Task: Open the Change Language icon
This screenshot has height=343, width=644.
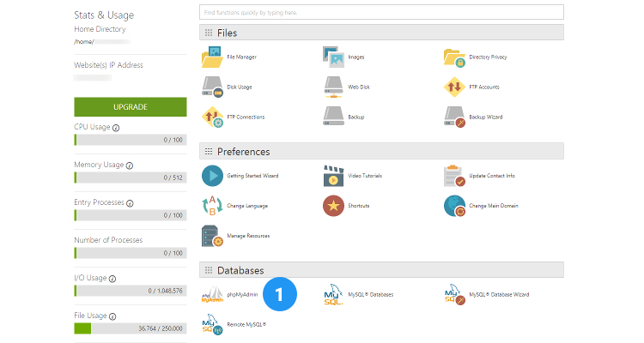Action: [x=212, y=206]
